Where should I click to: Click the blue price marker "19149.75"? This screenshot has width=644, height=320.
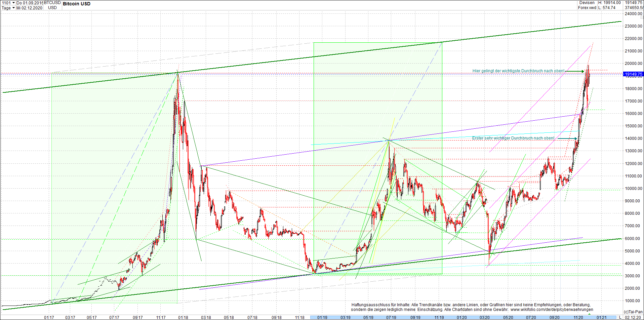[634, 74]
